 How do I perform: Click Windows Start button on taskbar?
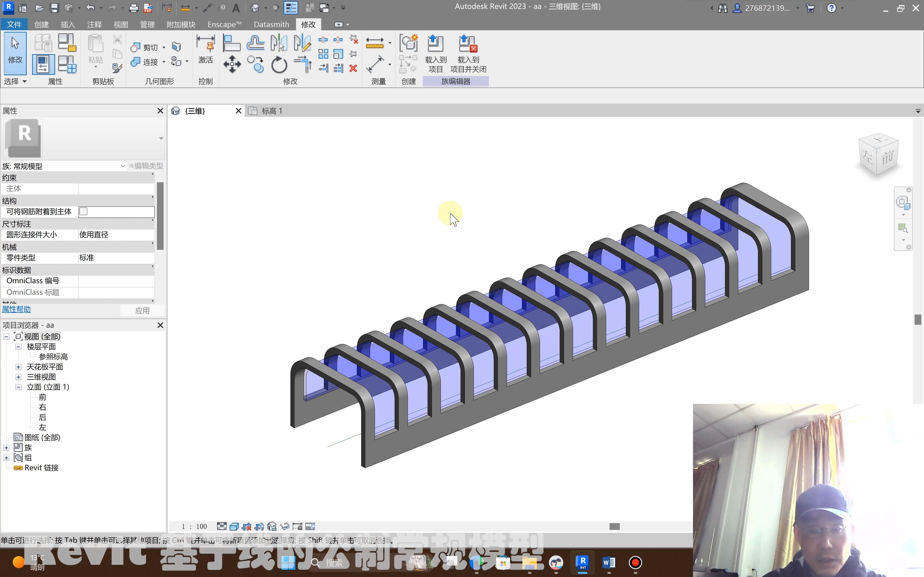pyautogui.click(x=288, y=563)
